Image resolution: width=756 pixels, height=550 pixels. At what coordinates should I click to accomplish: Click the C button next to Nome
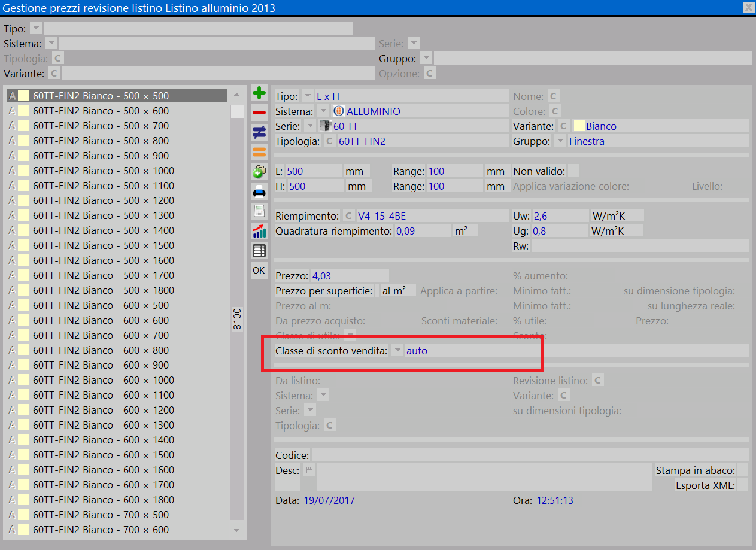pyautogui.click(x=553, y=96)
